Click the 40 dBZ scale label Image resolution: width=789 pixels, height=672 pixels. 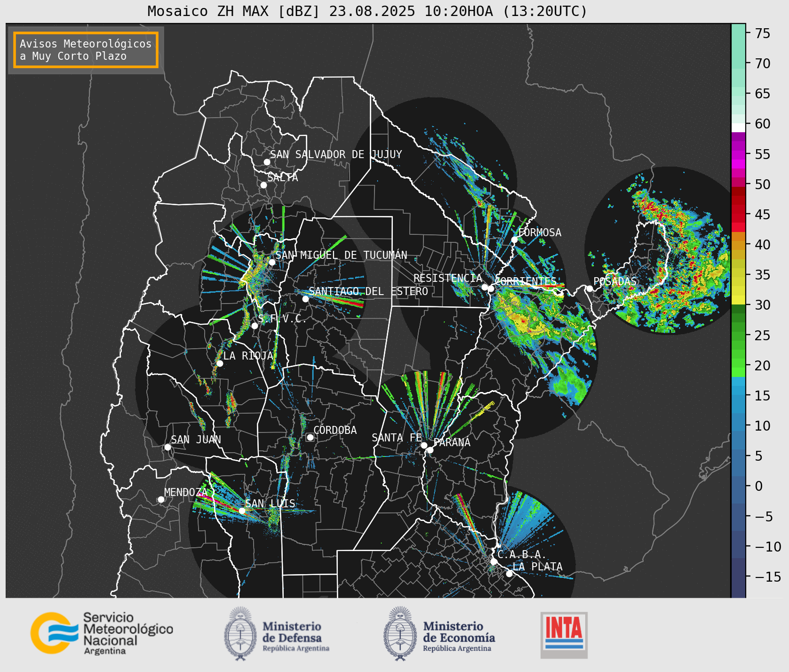(x=763, y=245)
